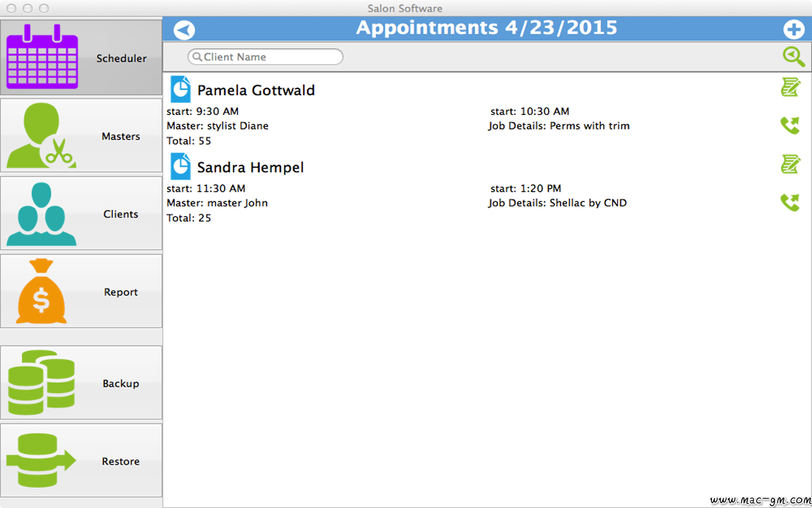Select the Backup sidebar label

pyautogui.click(x=121, y=384)
